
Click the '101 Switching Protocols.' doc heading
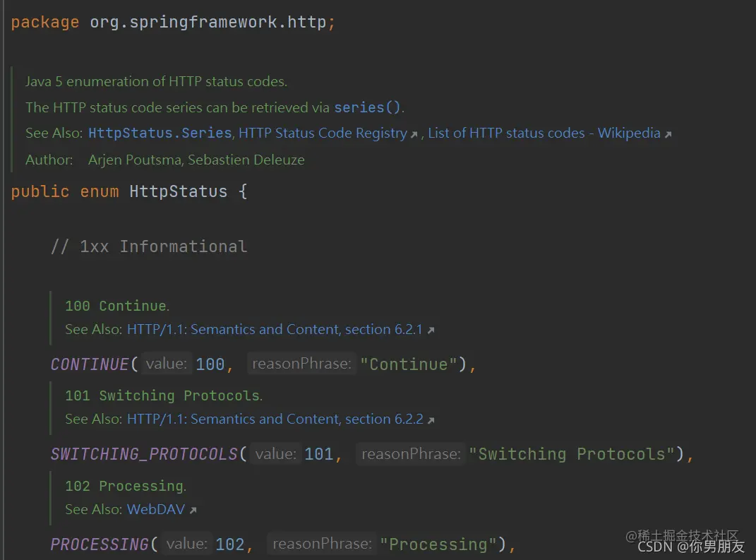[164, 395]
